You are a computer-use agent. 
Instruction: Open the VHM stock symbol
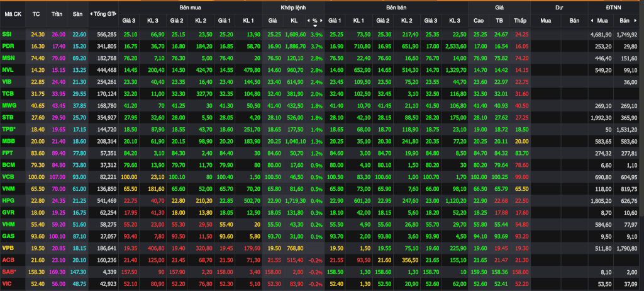tap(8, 225)
